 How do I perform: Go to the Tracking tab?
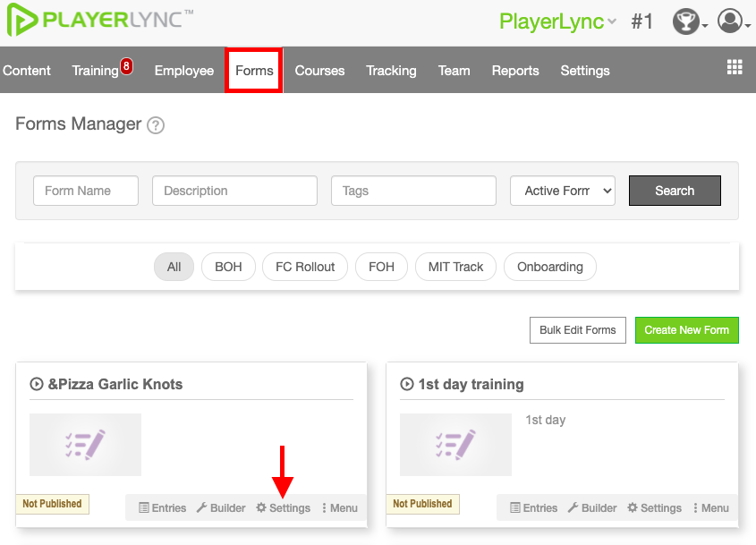pos(391,71)
